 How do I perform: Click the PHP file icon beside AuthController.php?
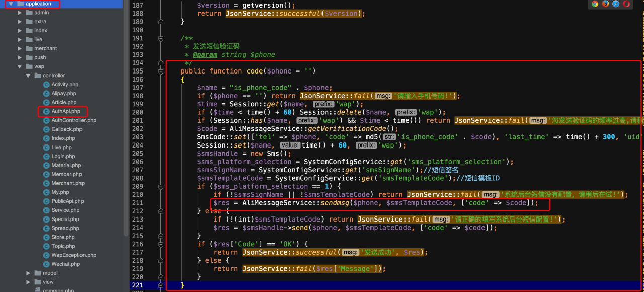46,120
